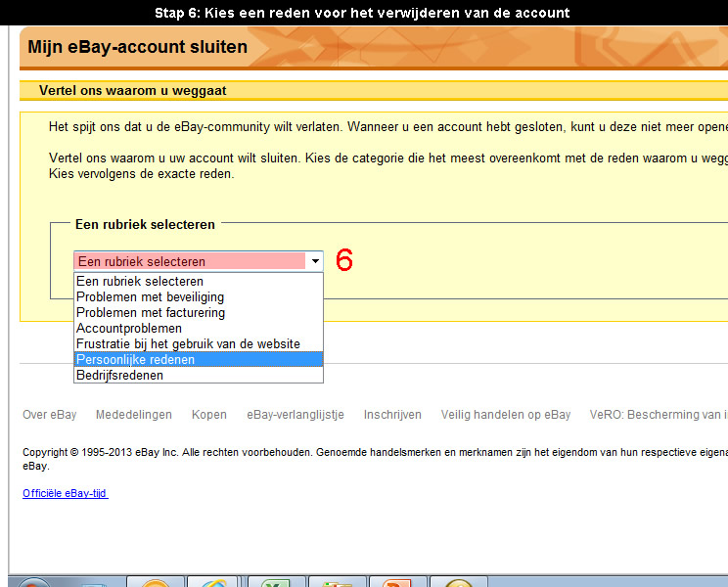Click 'Vertel ons waarom u weggaat' heading
Image resolution: width=728 pixels, height=587 pixels.
[133, 90]
